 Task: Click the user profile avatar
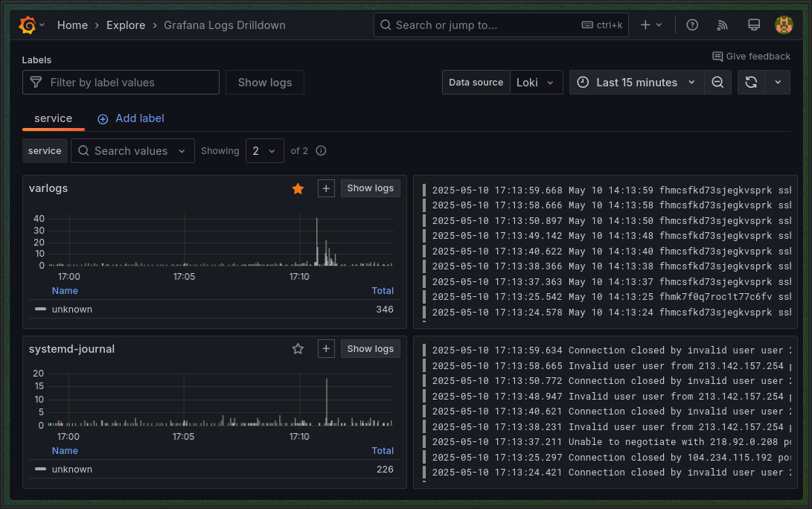point(784,25)
